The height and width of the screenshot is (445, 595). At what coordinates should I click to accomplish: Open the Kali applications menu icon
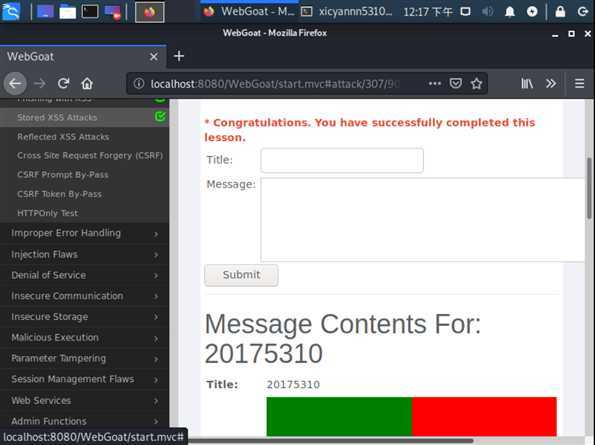coord(11,11)
